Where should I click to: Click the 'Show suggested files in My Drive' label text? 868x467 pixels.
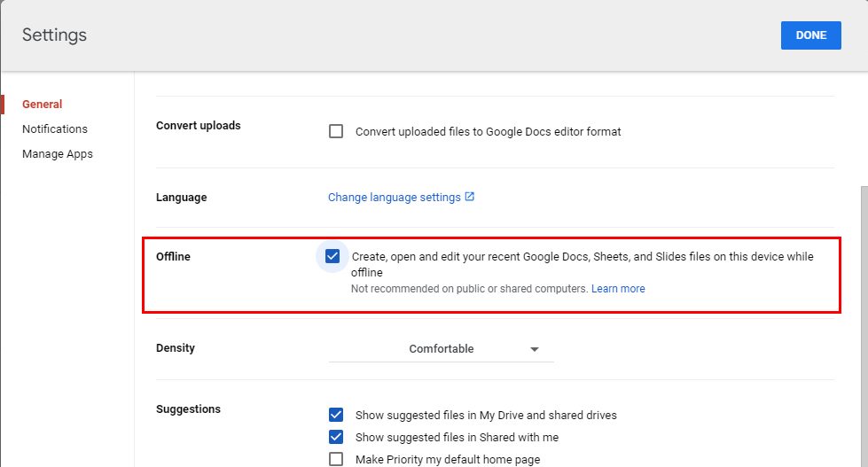pyautogui.click(x=485, y=416)
